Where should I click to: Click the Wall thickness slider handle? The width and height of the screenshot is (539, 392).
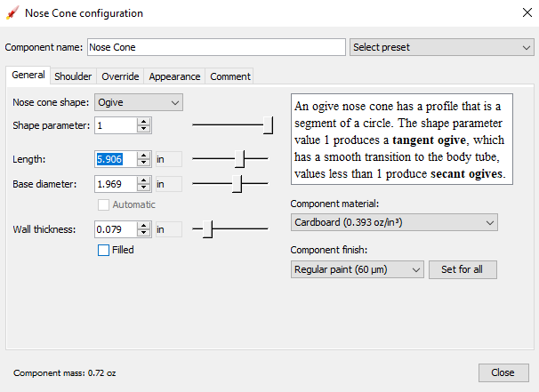207,229
